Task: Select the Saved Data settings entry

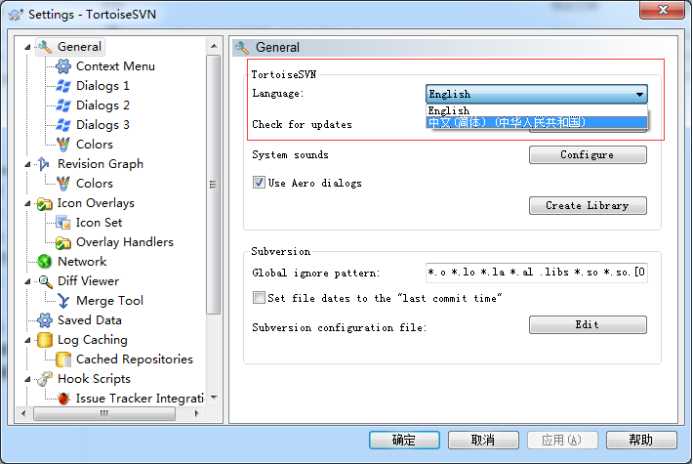Action: point(89,320)
